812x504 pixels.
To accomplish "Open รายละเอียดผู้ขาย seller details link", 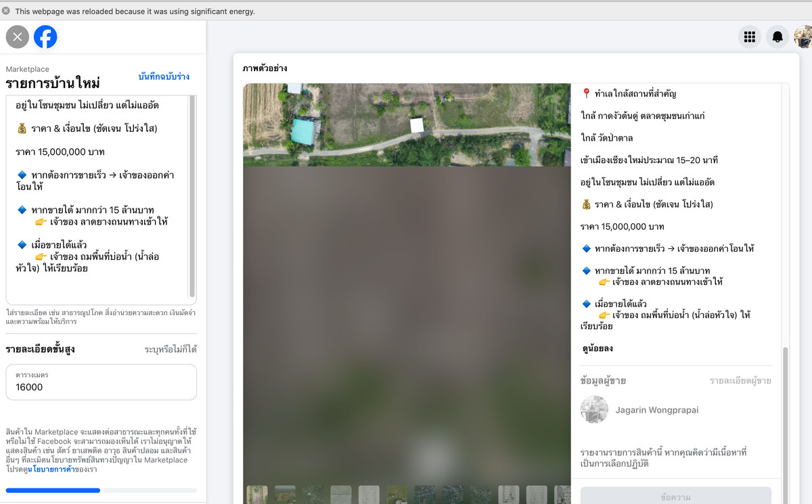I will (740, 381).
